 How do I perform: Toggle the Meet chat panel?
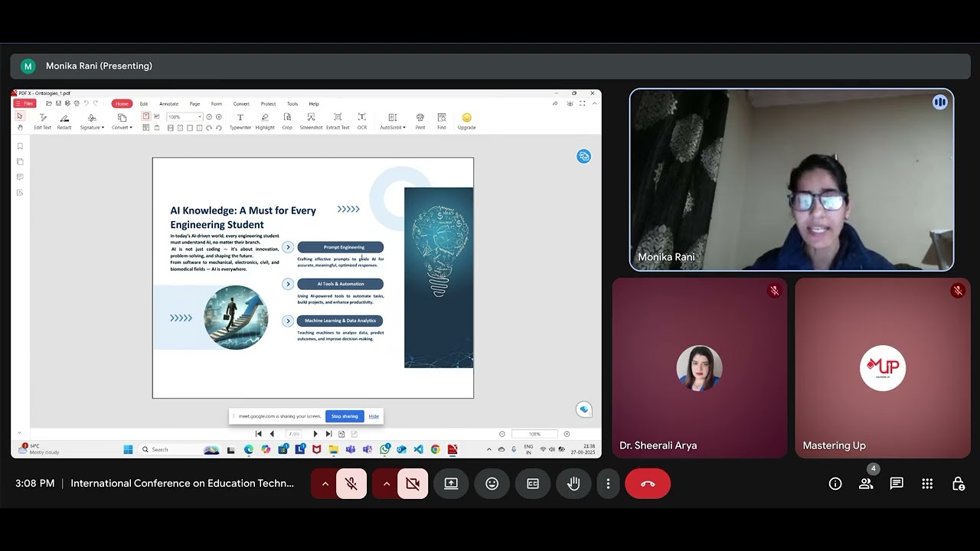897,484
